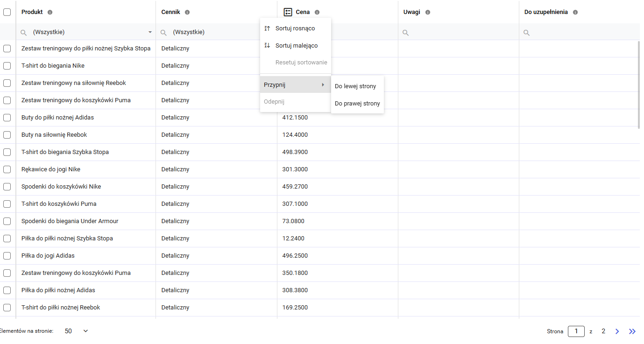Click info icon next to Produkt header
The width and height of the screenshot is (644, 344).
click(x=50, y=13)
